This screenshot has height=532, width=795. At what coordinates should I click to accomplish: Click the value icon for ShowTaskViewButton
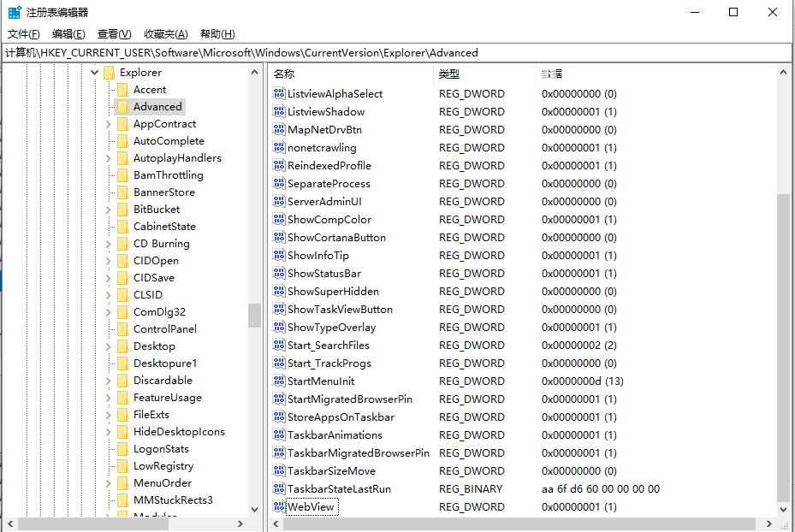click(279, 309)
